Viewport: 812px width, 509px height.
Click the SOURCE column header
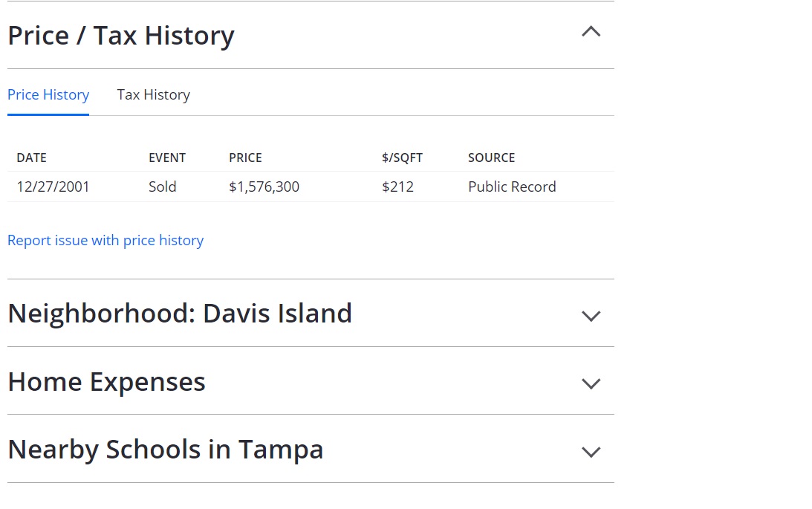pyautogui.click(x=491, y=158)
